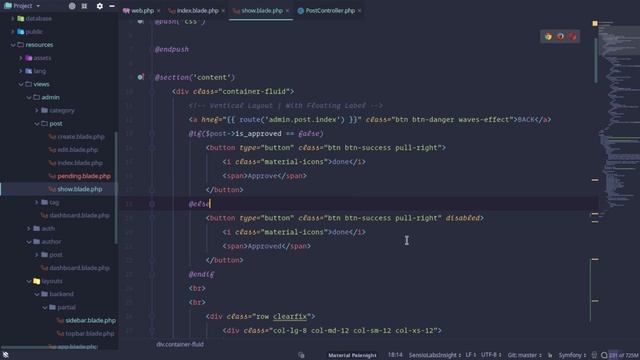Viewport: 640px width, 360px height.
Task: Expand the lang folder
Action: point(21,71)
